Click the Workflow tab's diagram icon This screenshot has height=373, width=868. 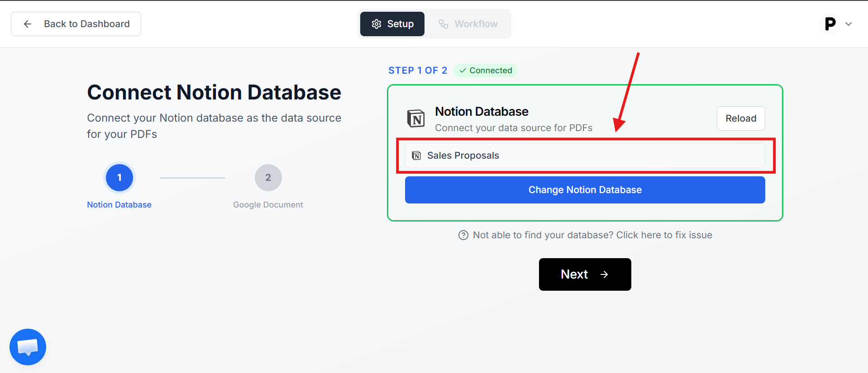coord(444,24)
